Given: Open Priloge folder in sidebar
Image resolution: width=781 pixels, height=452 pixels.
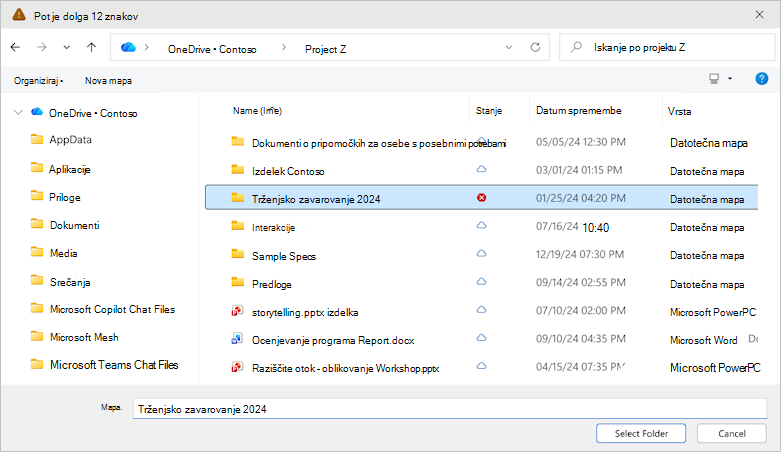Looking at the screenshot, I should (65, 197).
